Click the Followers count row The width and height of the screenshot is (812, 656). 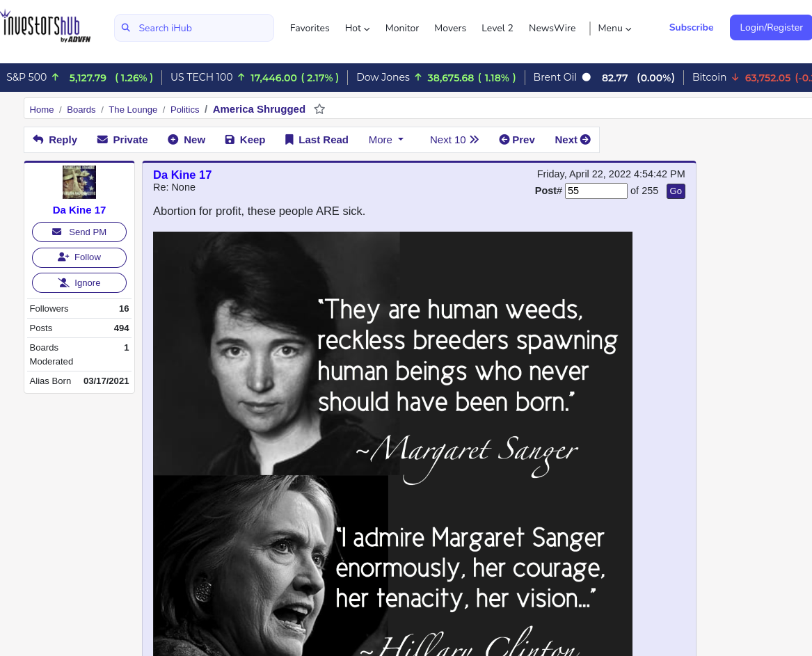[x=79, y=309]
